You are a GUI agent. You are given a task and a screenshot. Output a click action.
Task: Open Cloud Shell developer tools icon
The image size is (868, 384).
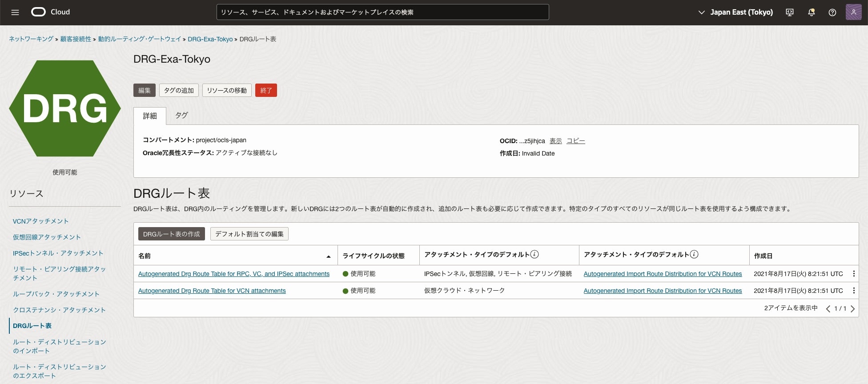coord(790,12)
